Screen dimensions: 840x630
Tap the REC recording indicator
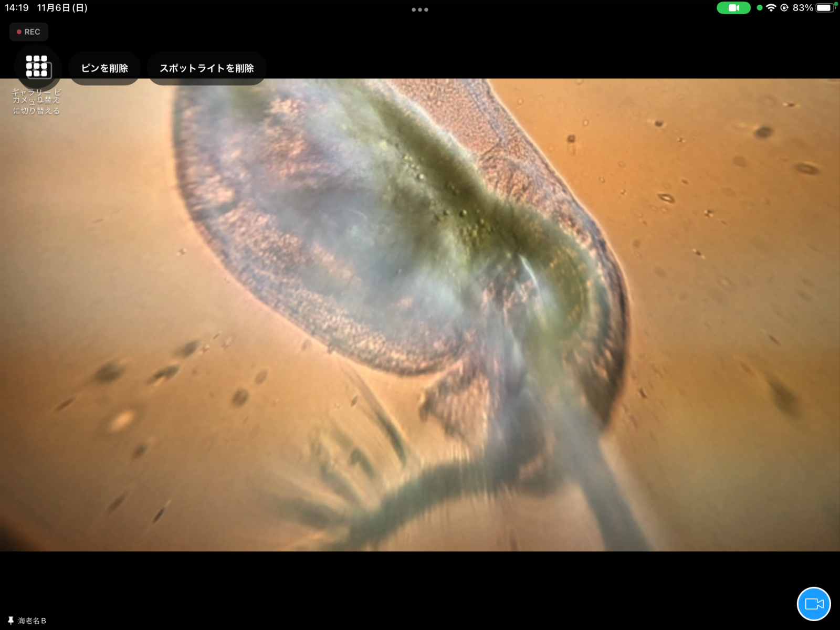click(x=29, y=32)
